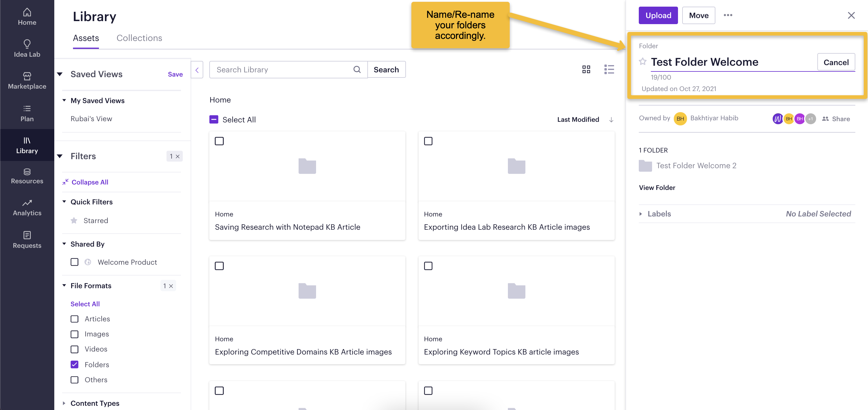868x410 pixels.
Task: Click the Move button
Action: (x=699, y=15)
